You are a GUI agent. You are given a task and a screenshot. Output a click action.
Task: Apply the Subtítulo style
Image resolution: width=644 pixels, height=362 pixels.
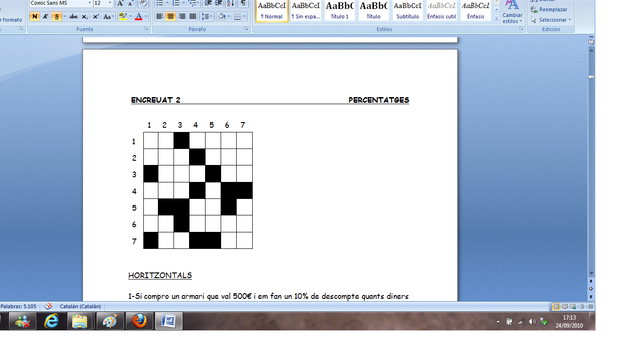click(x=407, y=10)
